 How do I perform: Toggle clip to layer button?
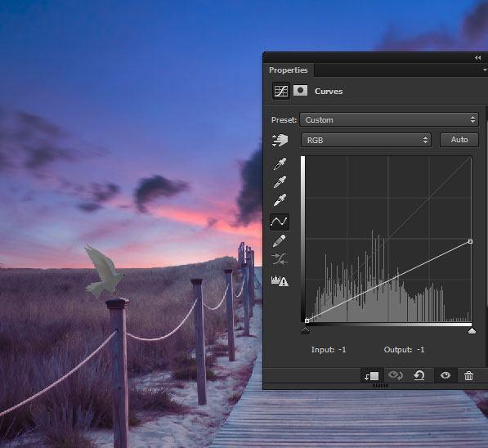point(372,376)
